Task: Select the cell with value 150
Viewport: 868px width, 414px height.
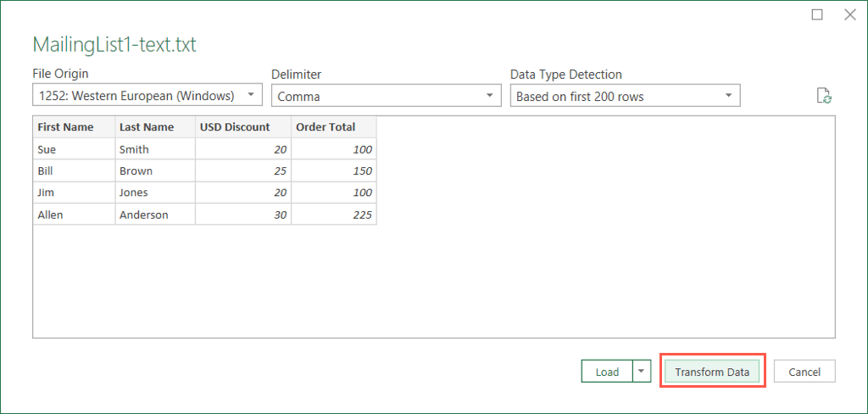Action: click(x=333, y=171)
